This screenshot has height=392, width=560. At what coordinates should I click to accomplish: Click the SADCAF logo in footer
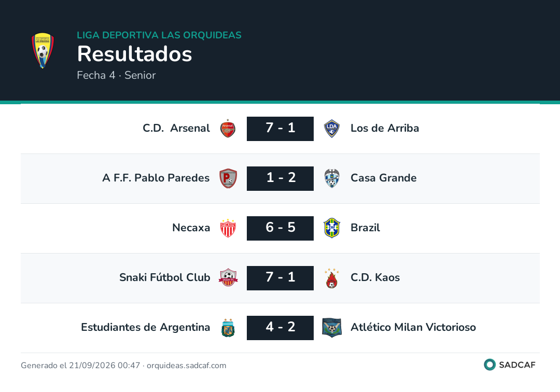click(x=510, y=365)
